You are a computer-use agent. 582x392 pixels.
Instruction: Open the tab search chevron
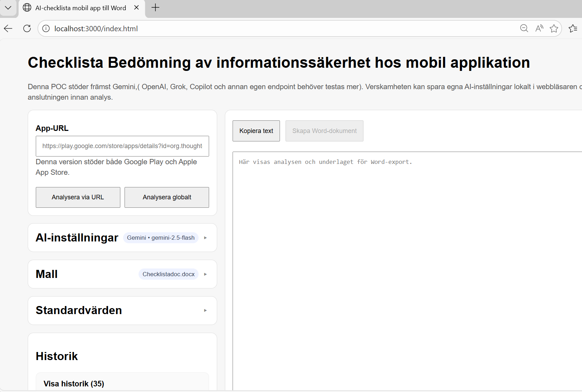(8, 7)
